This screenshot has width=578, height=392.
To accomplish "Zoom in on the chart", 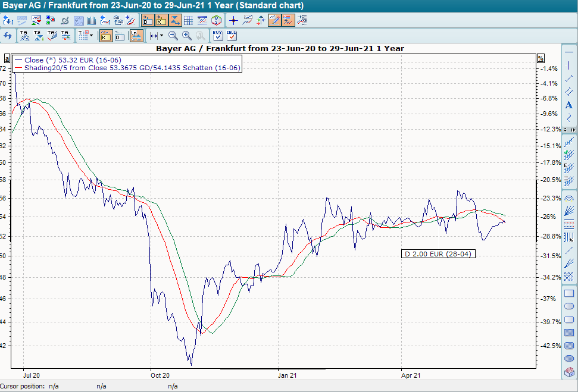I will (x=186, y=36).
